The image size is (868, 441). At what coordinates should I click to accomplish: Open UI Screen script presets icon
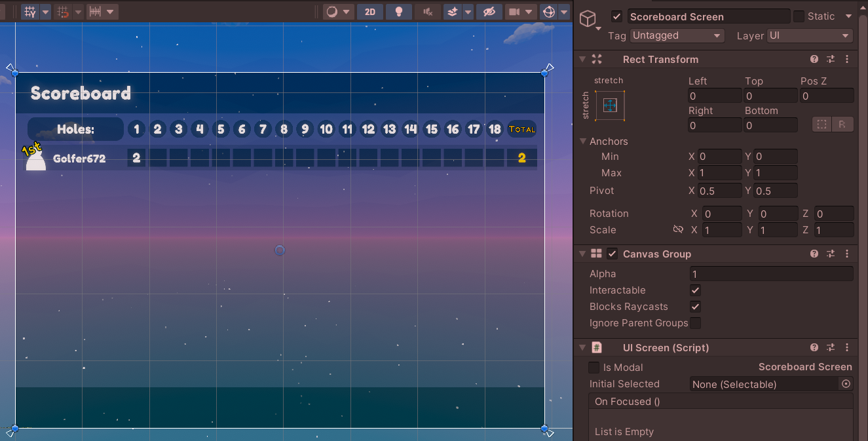(831, 347)
